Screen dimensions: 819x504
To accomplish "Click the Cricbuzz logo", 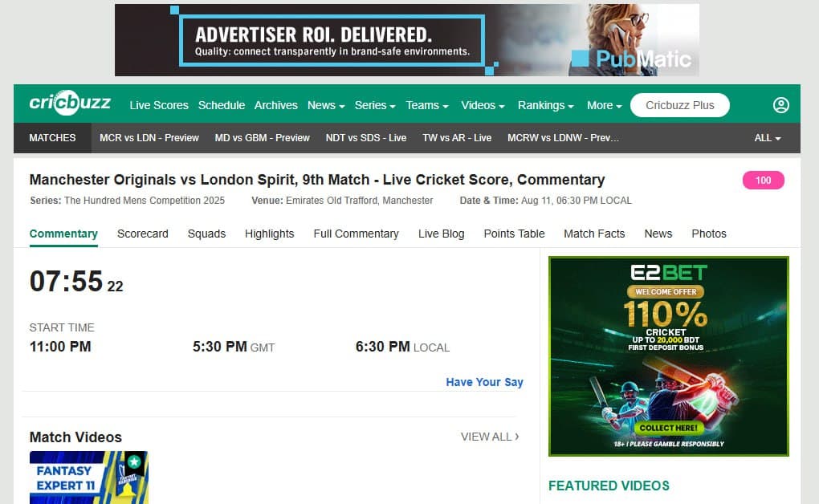I will coord(70,103).
